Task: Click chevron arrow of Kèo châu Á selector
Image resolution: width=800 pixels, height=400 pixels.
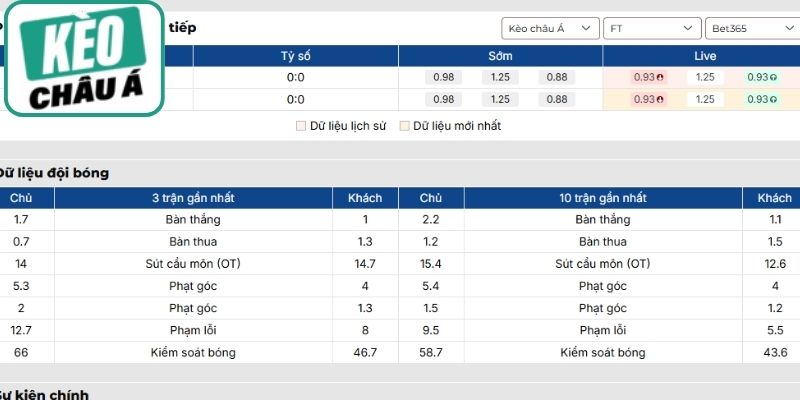Action: click(586, 29)
